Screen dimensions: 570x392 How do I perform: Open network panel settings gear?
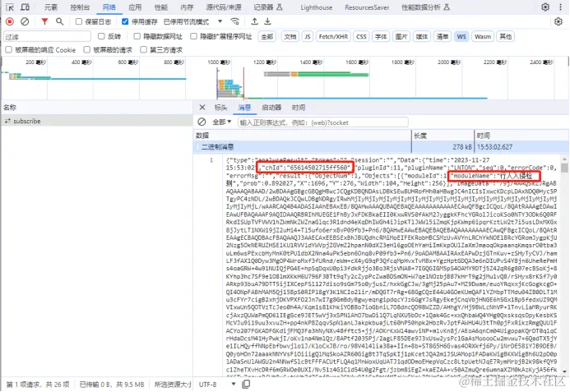[558, 22]
